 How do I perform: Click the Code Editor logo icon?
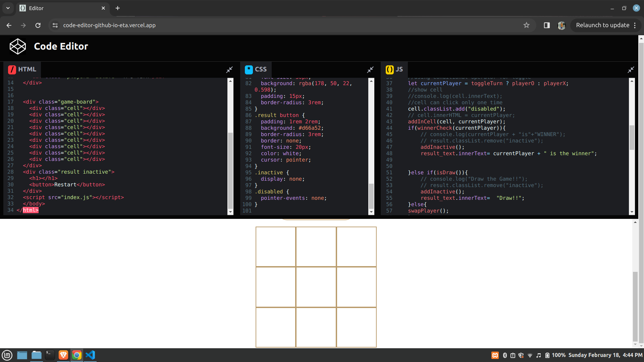tap(17, 46)
